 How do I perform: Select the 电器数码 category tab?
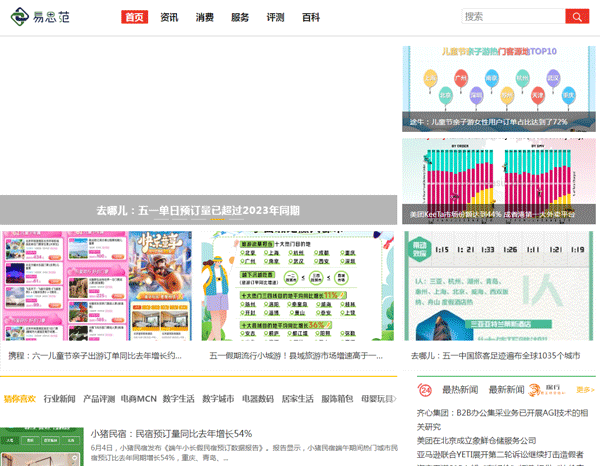pos(258,399)
